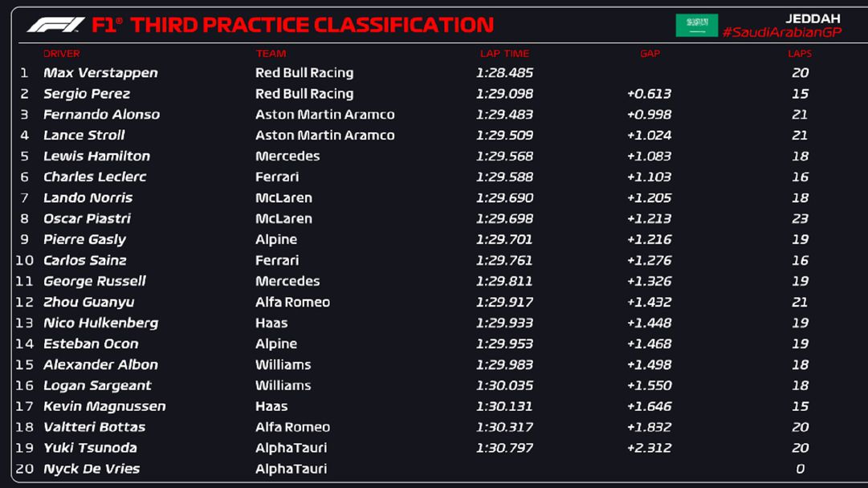
Task: Click Sergio Perez's gap +0.613
Action: point(649,94)
